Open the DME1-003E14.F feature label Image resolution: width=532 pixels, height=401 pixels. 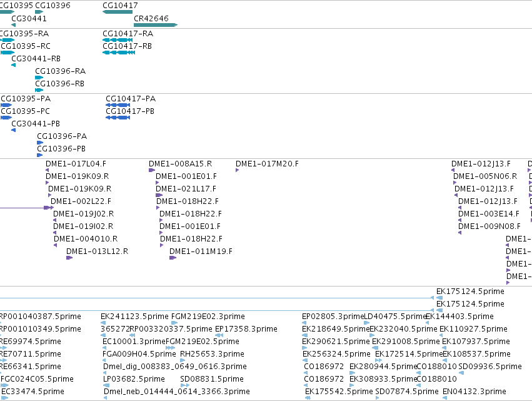pos(489,213)
